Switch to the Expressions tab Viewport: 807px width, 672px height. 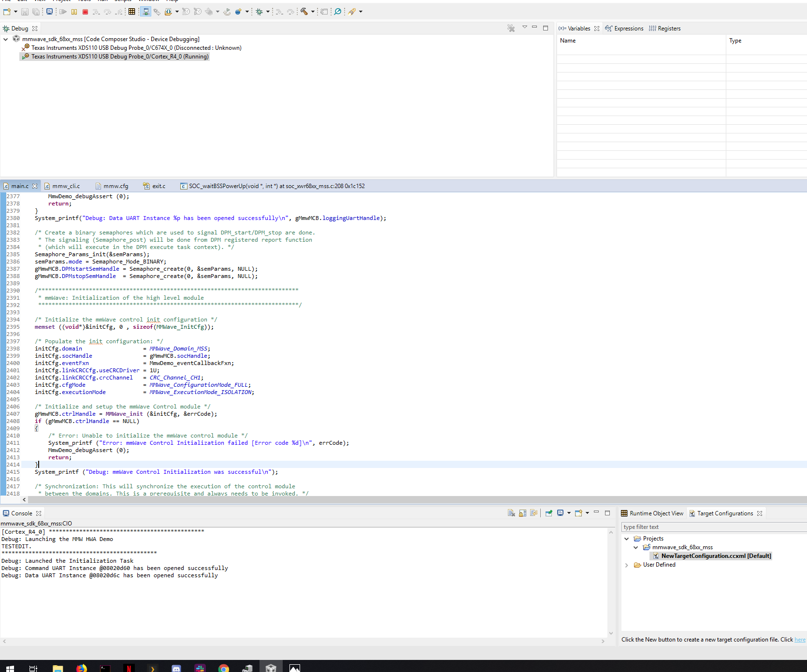(624, 29)
